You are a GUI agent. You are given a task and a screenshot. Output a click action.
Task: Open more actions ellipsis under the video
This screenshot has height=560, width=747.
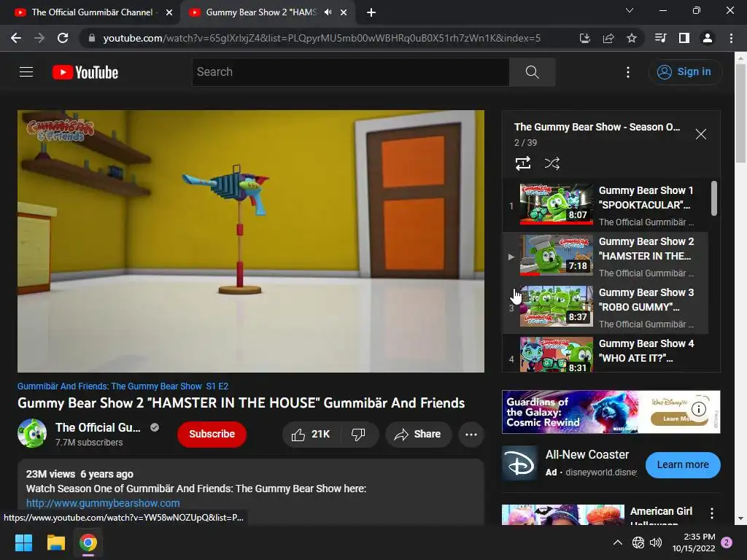(x=471, y=435)
